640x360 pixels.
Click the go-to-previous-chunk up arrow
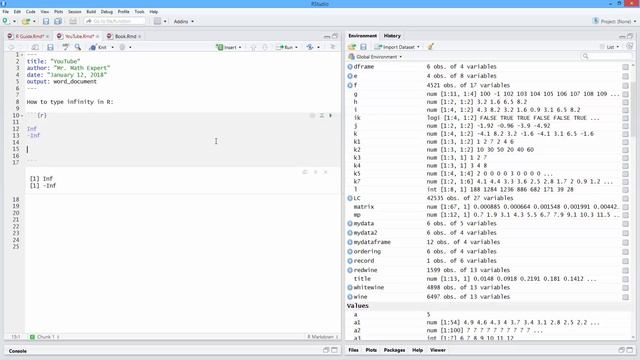coord(253,47)
